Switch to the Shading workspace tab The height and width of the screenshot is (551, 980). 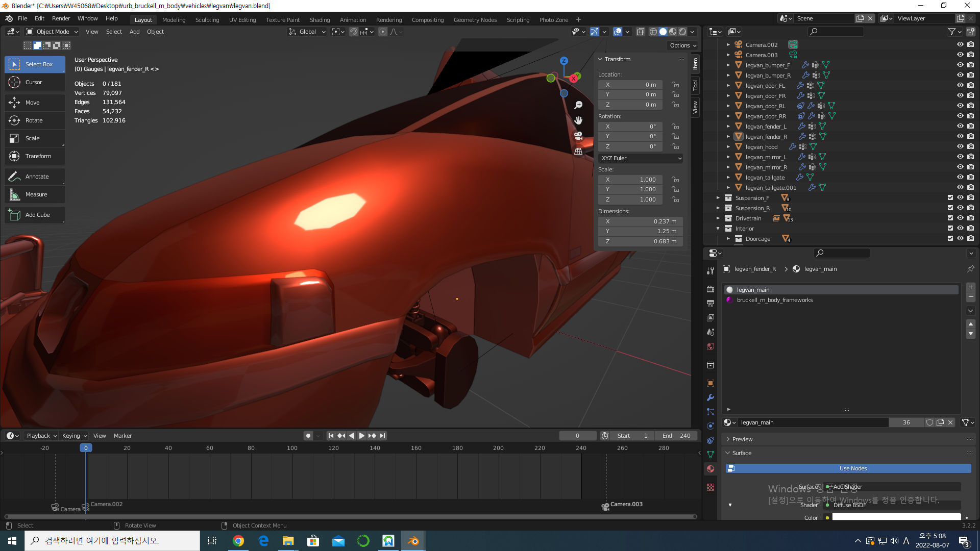click(320, 20)
